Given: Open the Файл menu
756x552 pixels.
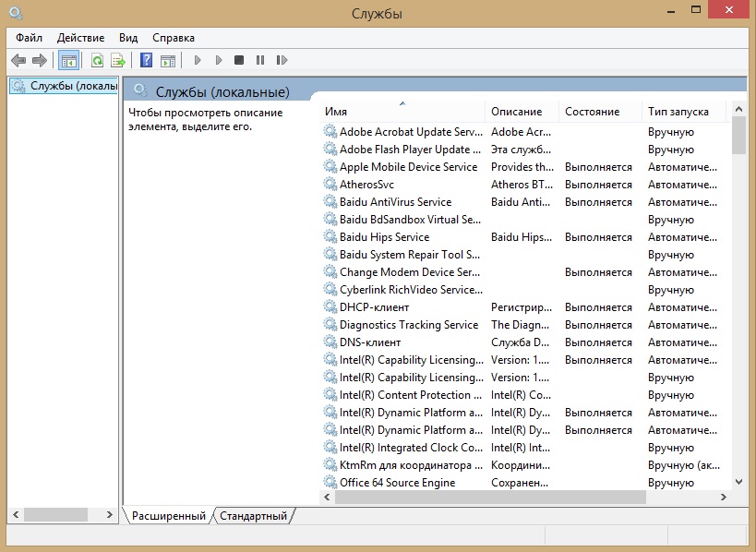Looking at the screenshot, I should pos(29,38).
